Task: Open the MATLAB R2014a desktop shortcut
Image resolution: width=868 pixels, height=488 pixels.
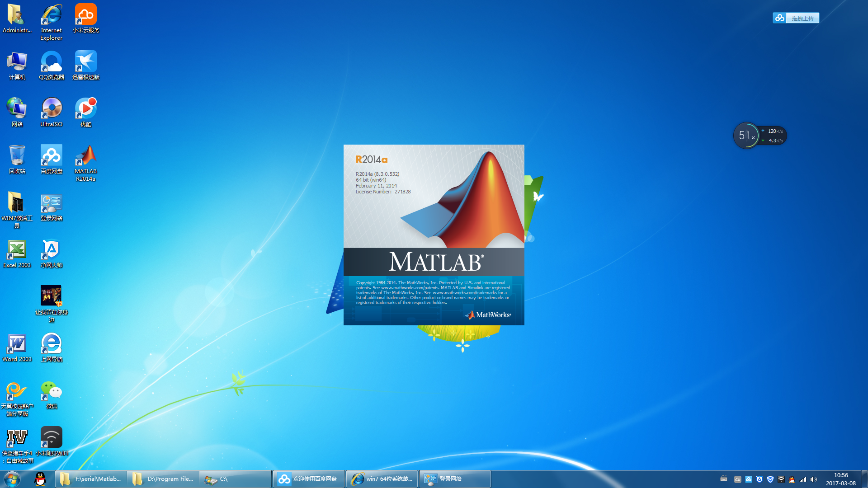Action: pyautogui.click(x=85, y=163)
